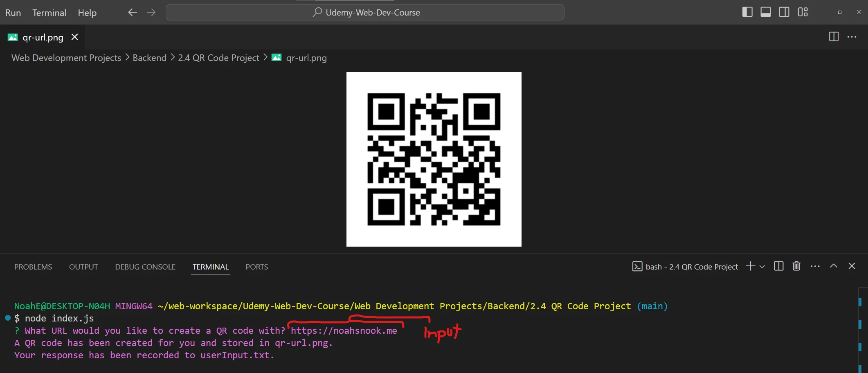Viewport: 868px width, 373px height.
Task: Click Web Development Projects breadcrumb
Action: [x=66, y=58]
